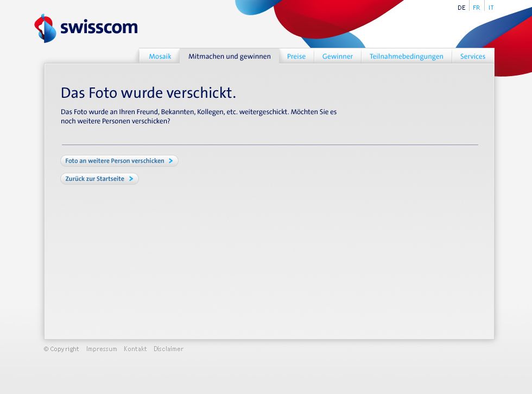
Task: Open the Gewinner tab
Action: pos(337,57)
